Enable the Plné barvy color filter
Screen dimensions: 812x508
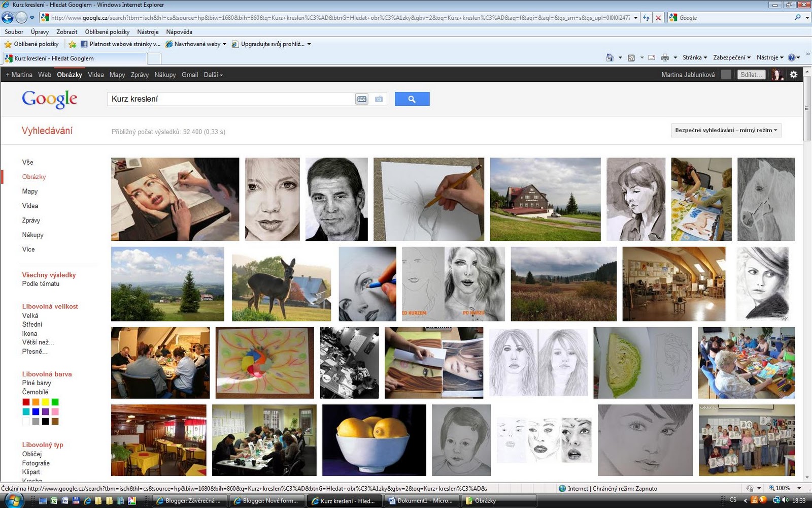coord(38,383)
